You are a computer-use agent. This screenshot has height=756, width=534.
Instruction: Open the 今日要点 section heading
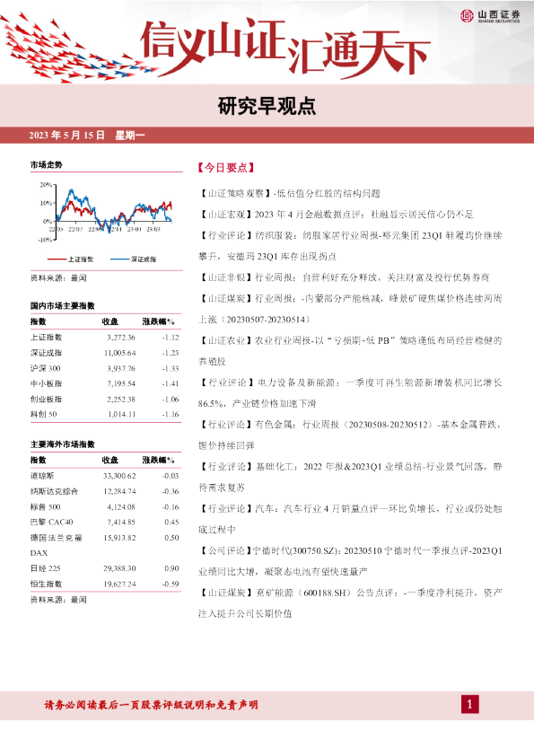[x=226, y=168]
